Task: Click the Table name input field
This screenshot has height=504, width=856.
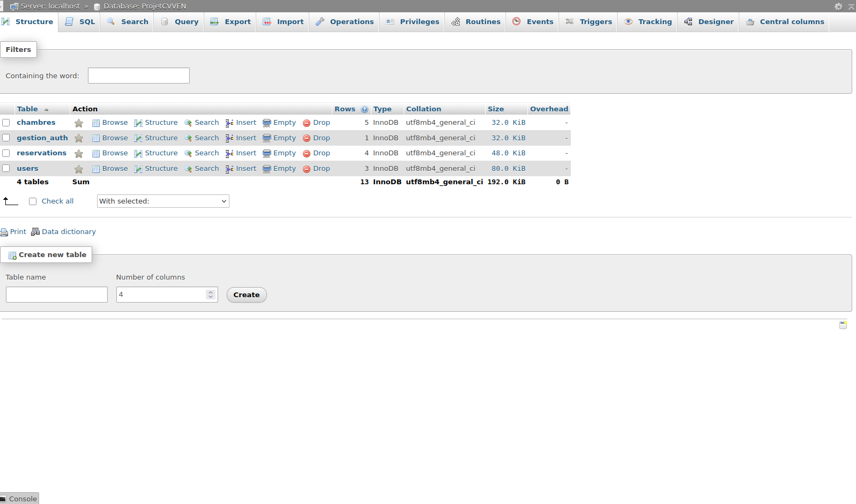Action: click(57, 295)
